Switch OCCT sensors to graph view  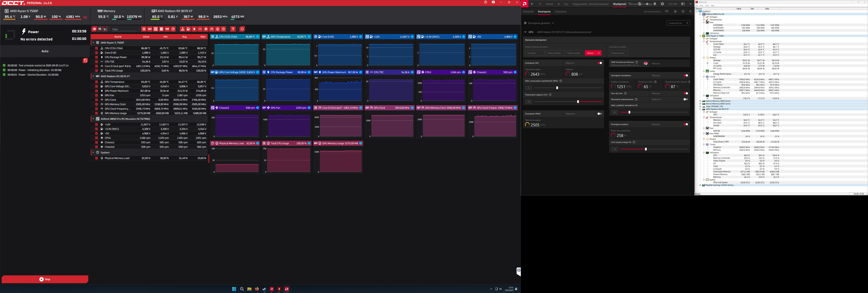tap(106, 29)
